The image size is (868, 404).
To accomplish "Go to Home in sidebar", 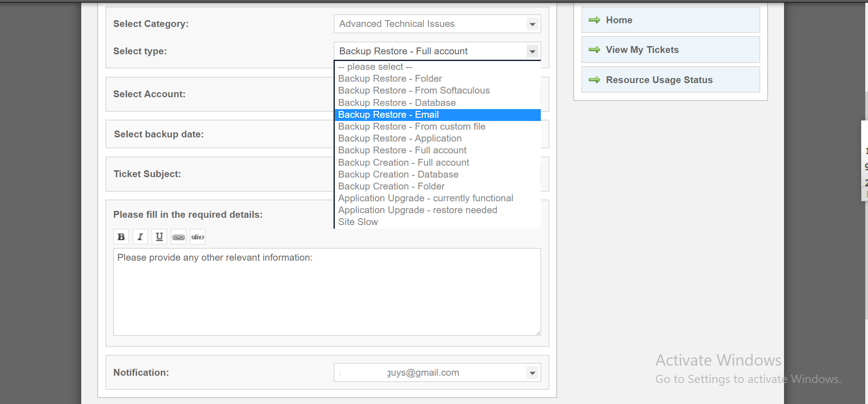I will 619,20.
